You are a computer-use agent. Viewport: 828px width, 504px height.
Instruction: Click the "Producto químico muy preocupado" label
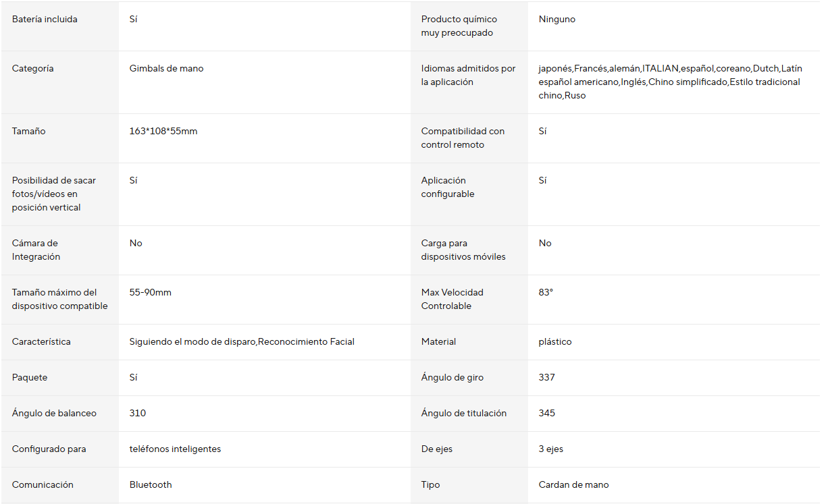459,26
